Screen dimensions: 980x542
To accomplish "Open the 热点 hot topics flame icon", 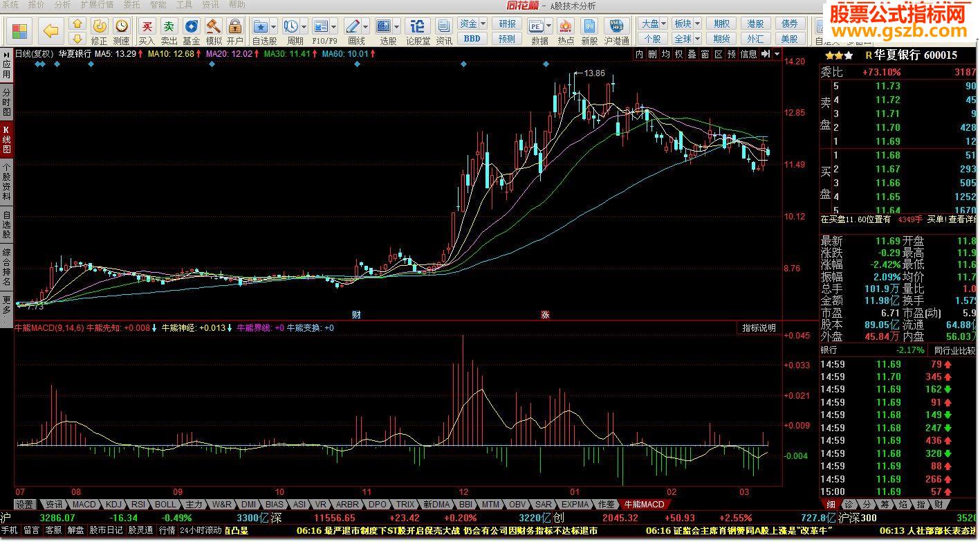I will [x=565, y=32].
